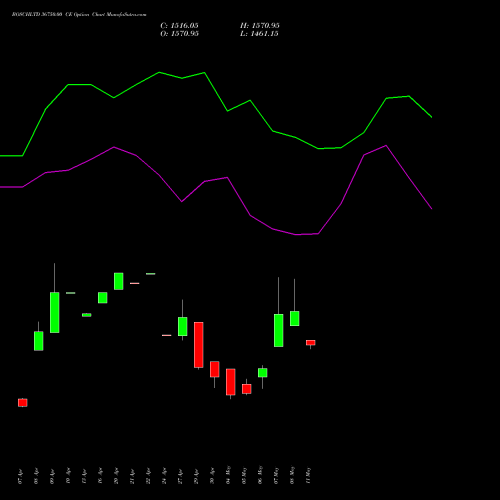Click the open value O: 1570.95
This screenshot has height=500, width=500.
pyautogui.click(x=179, y=34)
